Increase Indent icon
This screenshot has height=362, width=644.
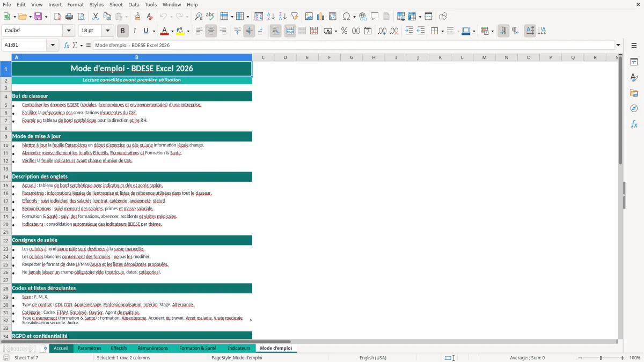tap(408, 31)
